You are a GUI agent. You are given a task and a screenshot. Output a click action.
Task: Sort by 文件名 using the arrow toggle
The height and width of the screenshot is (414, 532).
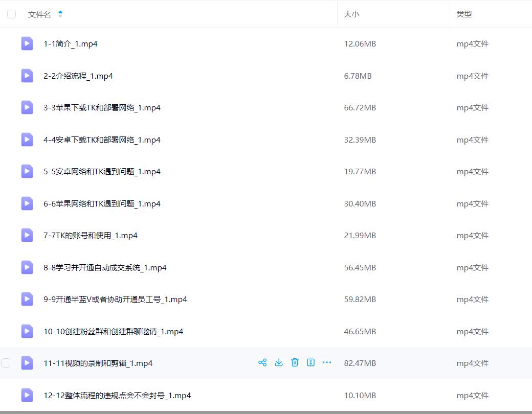[60, 14]
